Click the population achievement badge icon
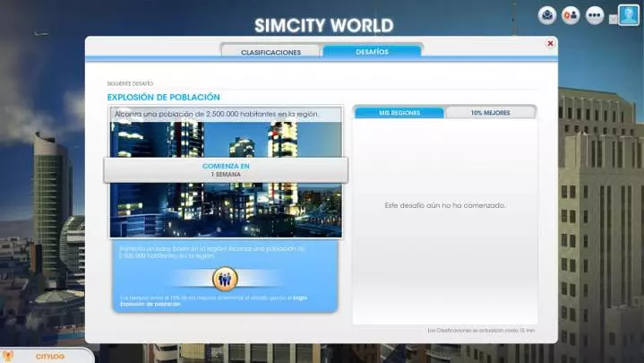Viewport: 644px width, 363px height. pos(225,279)
